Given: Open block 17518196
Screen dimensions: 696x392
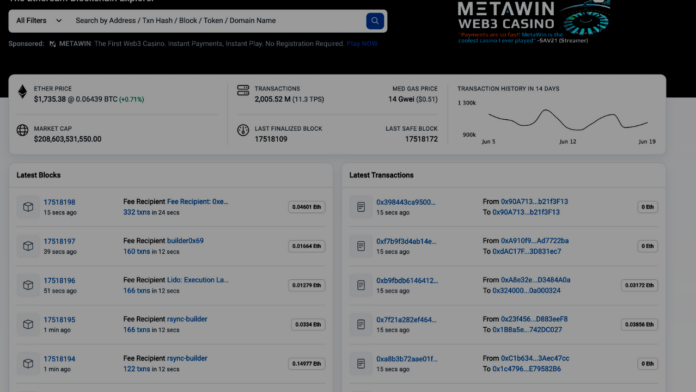Looking at the screenshot, I should [x=59, y=281].
